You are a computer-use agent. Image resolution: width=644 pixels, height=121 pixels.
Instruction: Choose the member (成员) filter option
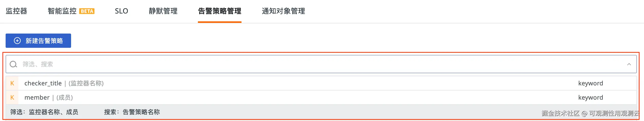(x=49, y=98)
